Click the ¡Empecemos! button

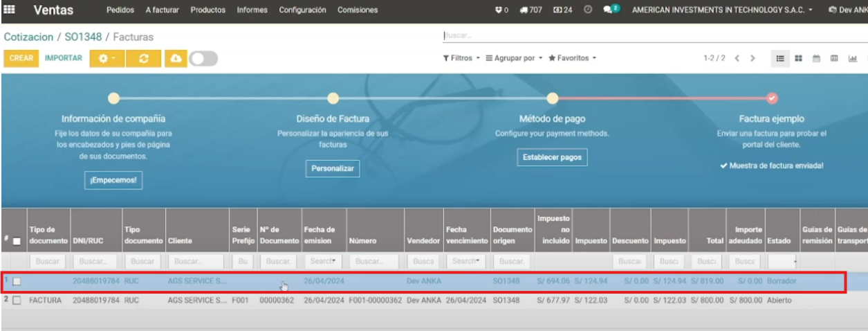click(x=113, y=180)
